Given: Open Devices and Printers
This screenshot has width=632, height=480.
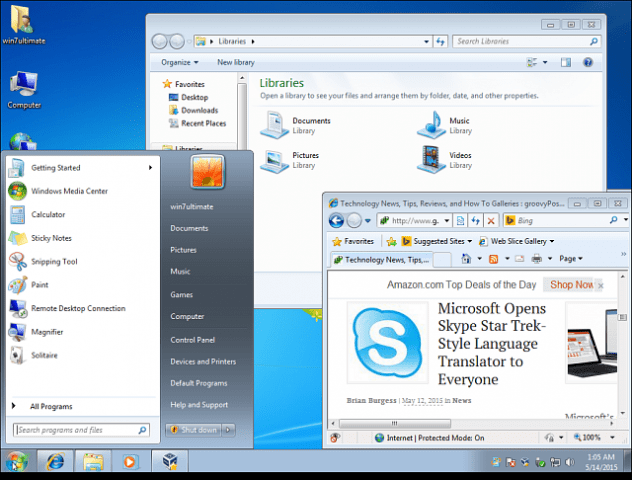Looking at the screenshot, I should tap(203, 362).
